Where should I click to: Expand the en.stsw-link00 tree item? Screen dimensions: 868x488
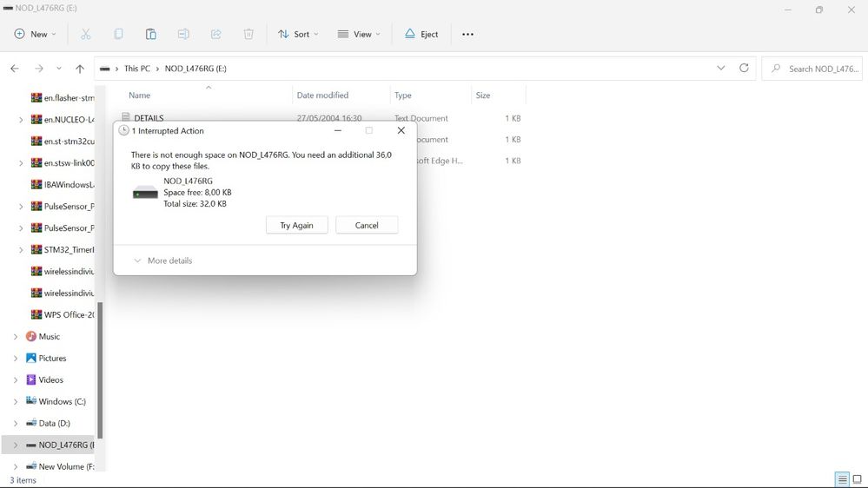pos(21,162)
